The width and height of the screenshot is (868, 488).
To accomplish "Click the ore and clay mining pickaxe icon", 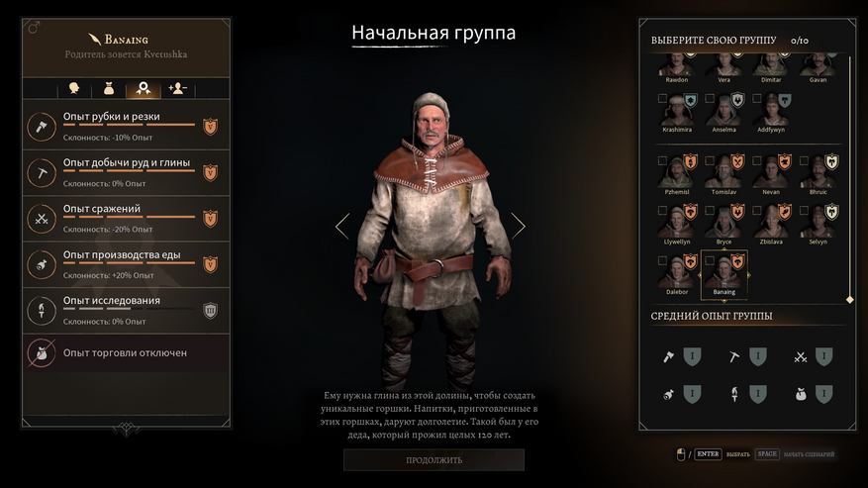I will pos(42,173).
